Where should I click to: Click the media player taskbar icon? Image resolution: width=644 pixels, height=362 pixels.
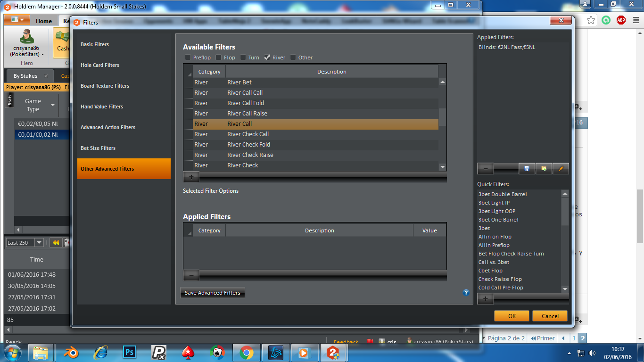[304, 353]
